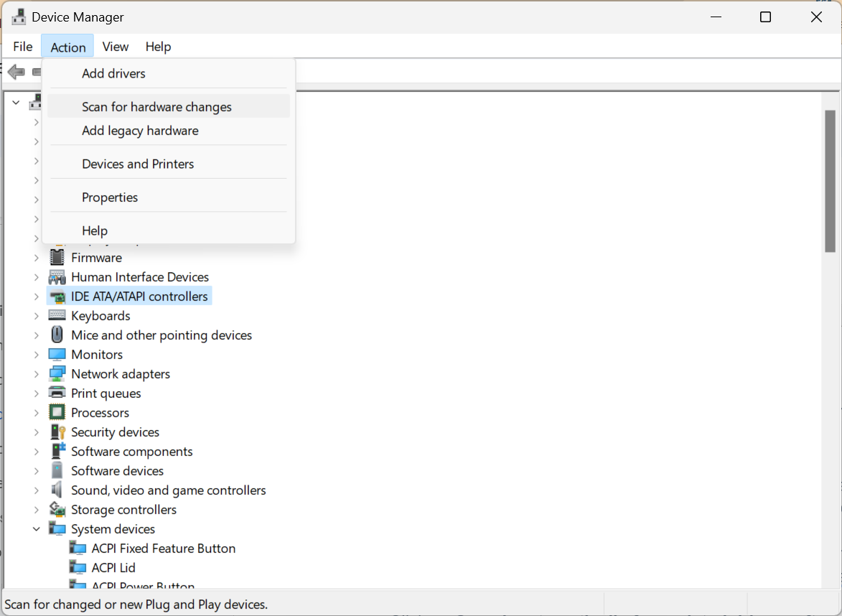The height and width of the screenshot is (616, 842).
Task: Collapse the System devices tree
Action: click(37, 528)
